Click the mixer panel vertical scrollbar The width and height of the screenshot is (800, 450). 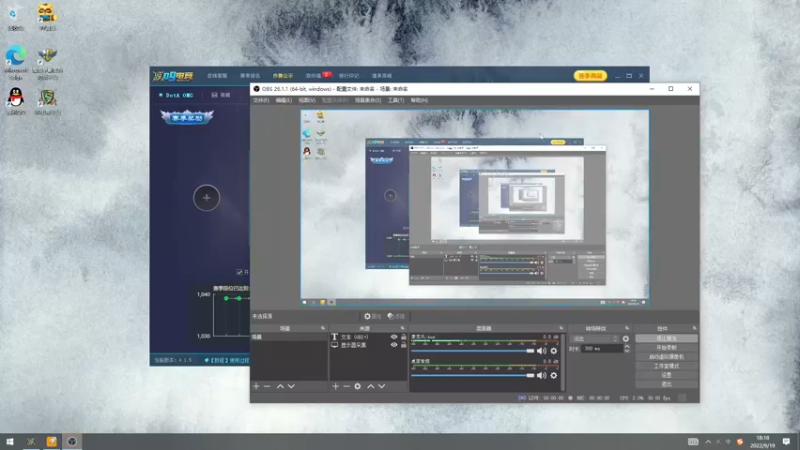[563, 362]
